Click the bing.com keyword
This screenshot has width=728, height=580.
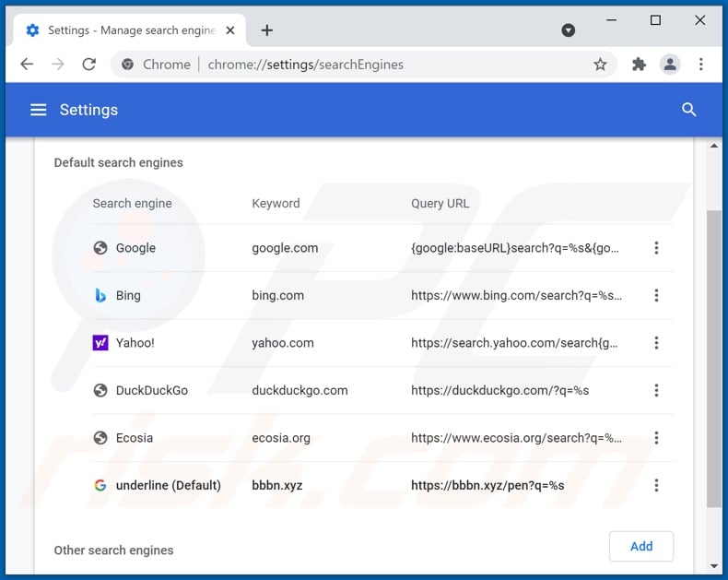tap(277, 295)
